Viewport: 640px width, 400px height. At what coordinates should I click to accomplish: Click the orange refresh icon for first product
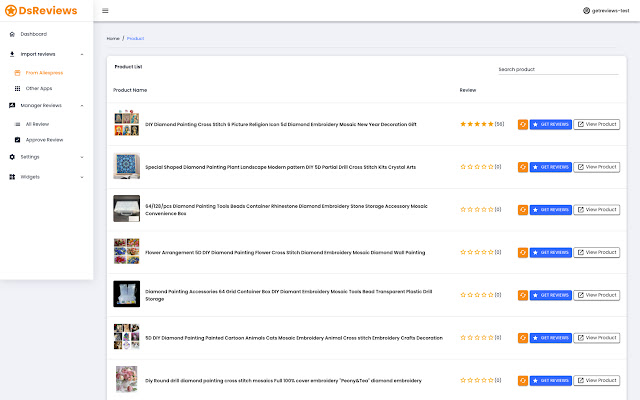pyautogui.click(x=522, y=125)
